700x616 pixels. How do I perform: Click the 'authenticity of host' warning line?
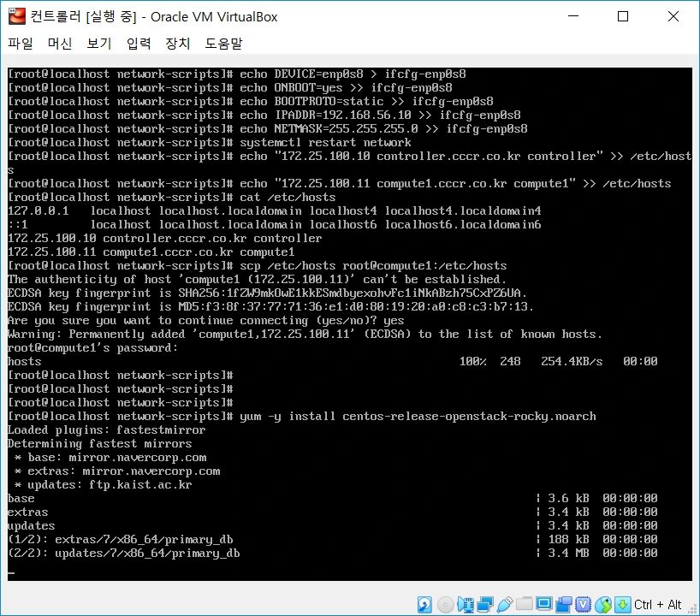[257, 280]
